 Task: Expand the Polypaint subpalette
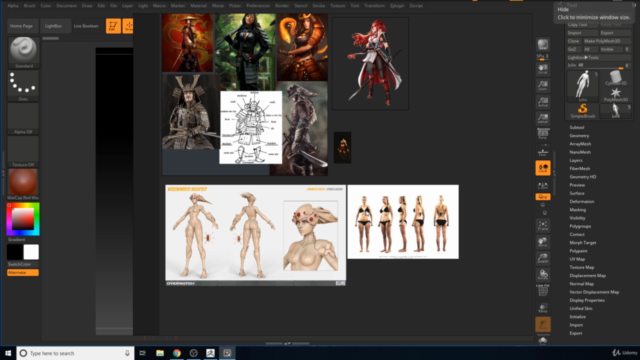click(x=578, y=251)
